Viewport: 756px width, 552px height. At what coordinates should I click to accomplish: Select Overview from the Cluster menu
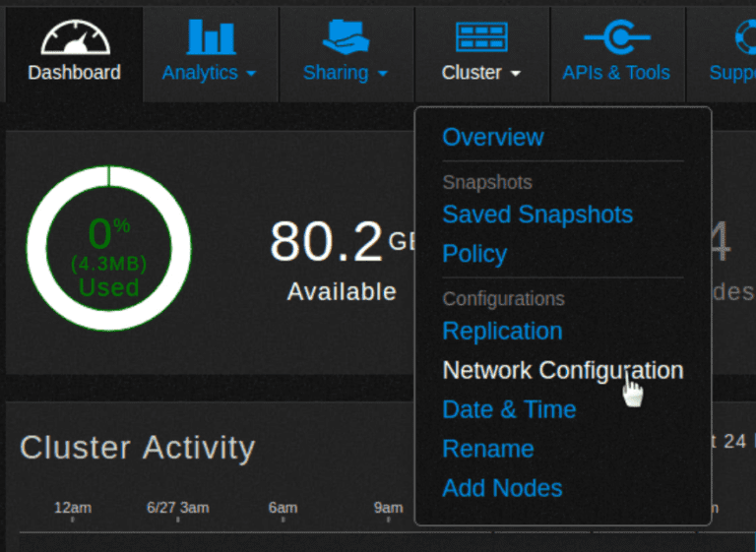(x=492, y=137)
